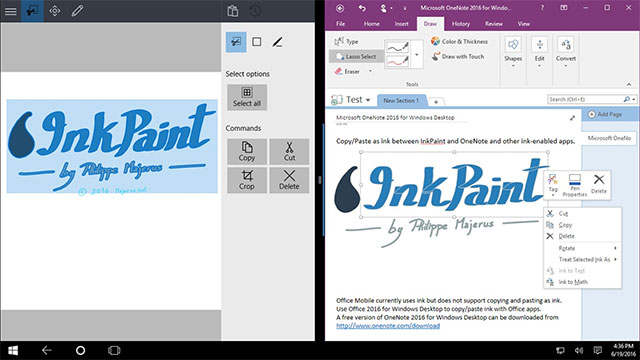
Task: Click the Cut command in InkPaint
Action: (x=289, y=151)
